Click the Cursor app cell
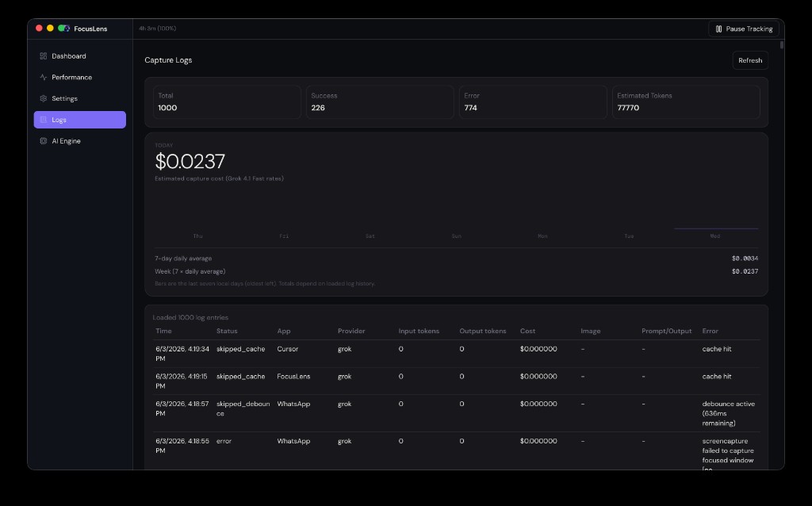812x506 pixels. (x=287, y=349)
